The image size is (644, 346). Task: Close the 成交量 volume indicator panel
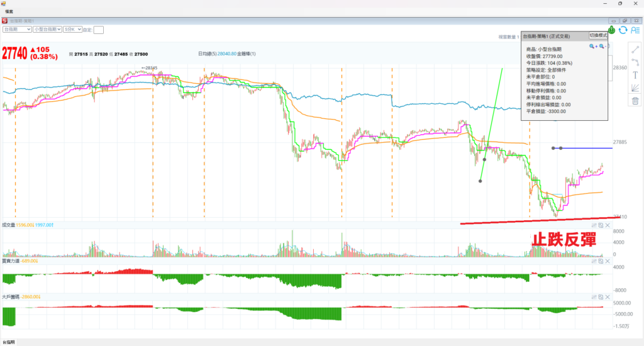point(609,225)
